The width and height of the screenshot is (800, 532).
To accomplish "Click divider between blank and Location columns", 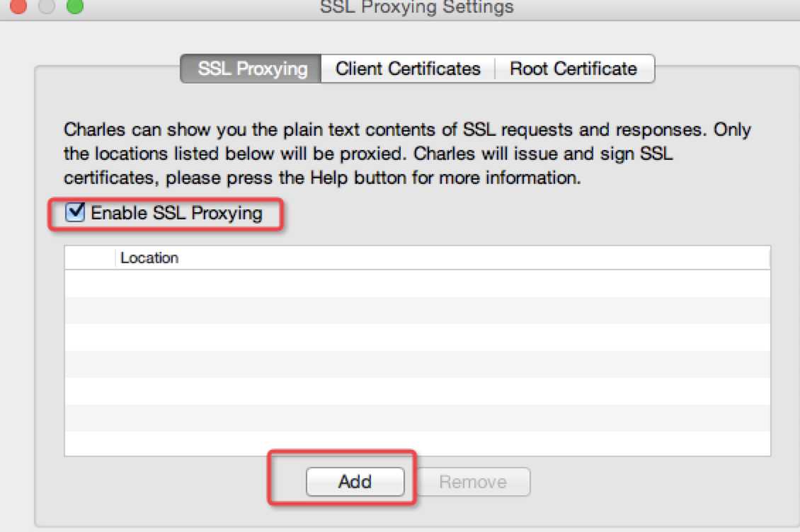I will click(115, 258).
